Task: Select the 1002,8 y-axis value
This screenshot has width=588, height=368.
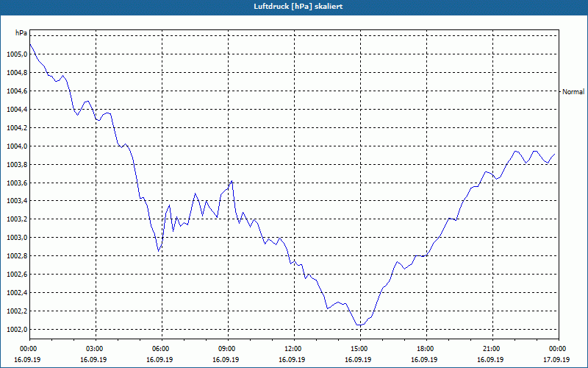Action: click(17, 256)
